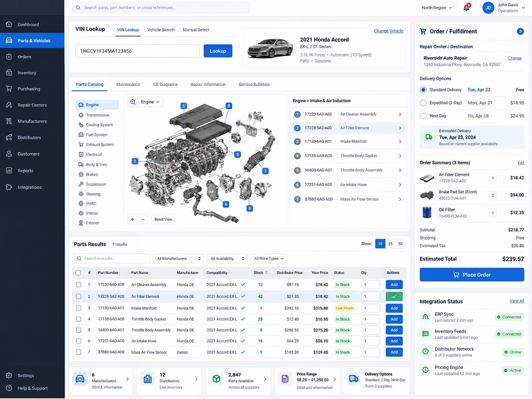Click the Orders clipboard icon in sidebar
532x399 pixels.
coord(9,56)
